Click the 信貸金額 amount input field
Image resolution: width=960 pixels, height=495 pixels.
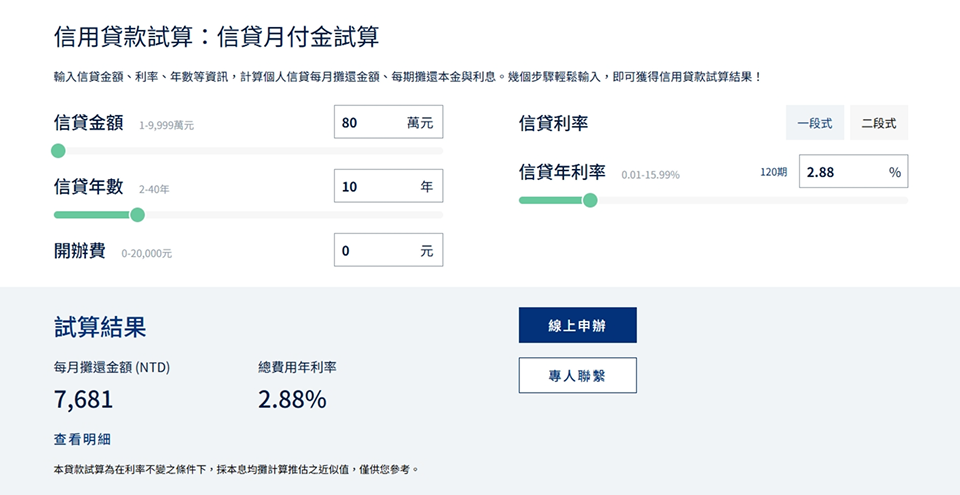[370, 124]
